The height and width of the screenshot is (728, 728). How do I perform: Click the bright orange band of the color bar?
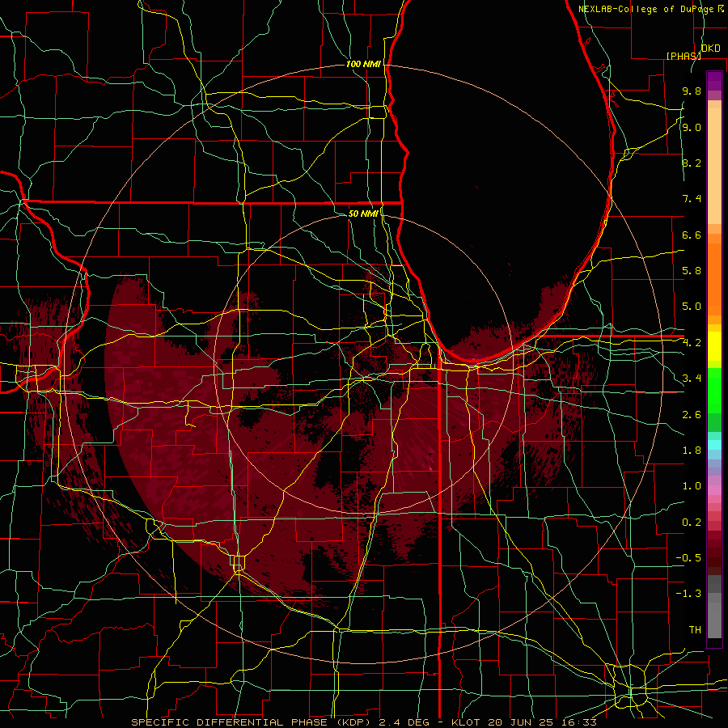pyautogui.click(x=714, y=279)
